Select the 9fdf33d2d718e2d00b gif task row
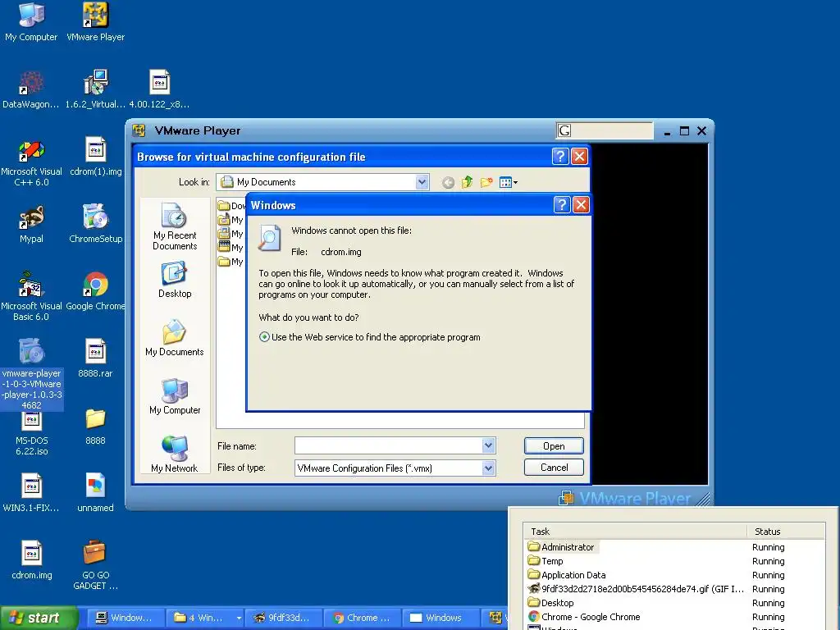This screenshot has height=630, width=840. point(637,589)
